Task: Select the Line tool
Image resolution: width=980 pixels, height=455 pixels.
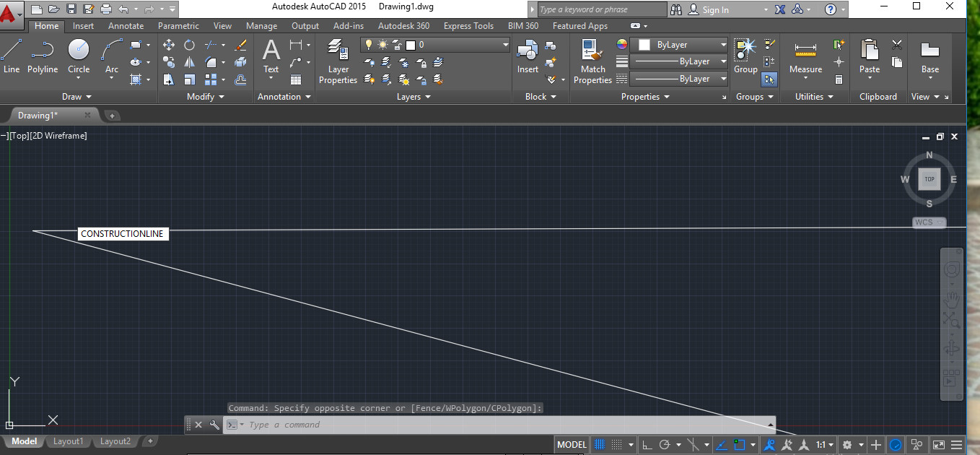Action: [12, 58]
